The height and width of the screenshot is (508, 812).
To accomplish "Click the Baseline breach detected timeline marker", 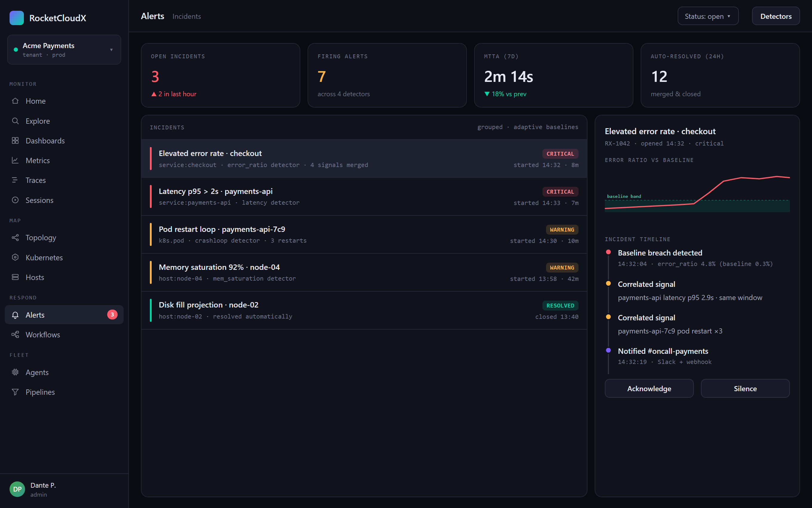I will pyautogui.click(x=608, y=252).
